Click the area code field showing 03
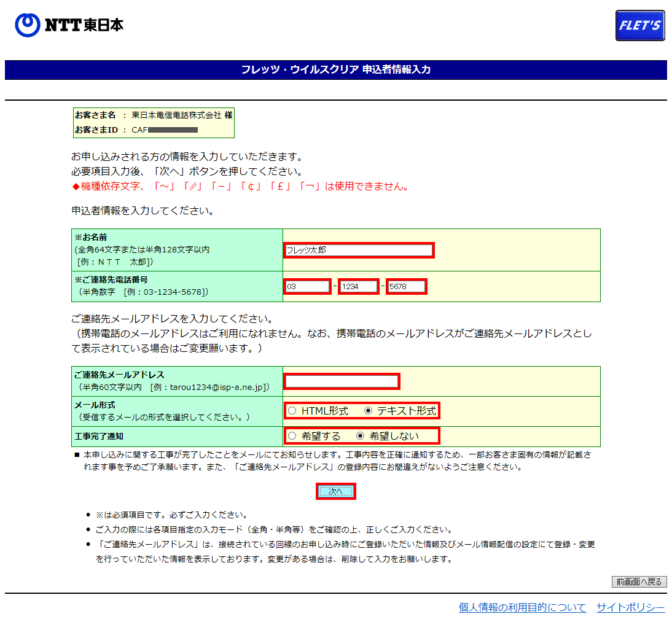672x627 pixels. pos(307,287)
